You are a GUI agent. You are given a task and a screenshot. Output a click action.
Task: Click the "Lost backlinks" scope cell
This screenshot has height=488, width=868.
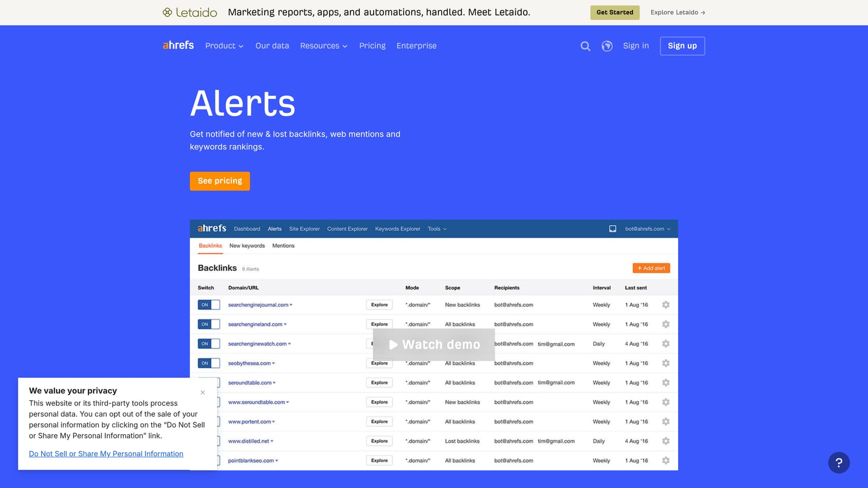pyautogui.click(x=462, y=441)
